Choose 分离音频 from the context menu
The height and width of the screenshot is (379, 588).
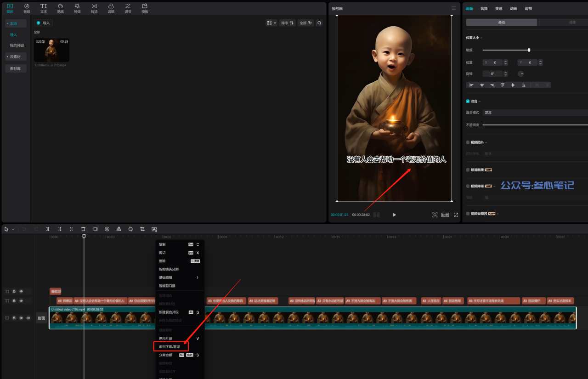click(180, 355)
